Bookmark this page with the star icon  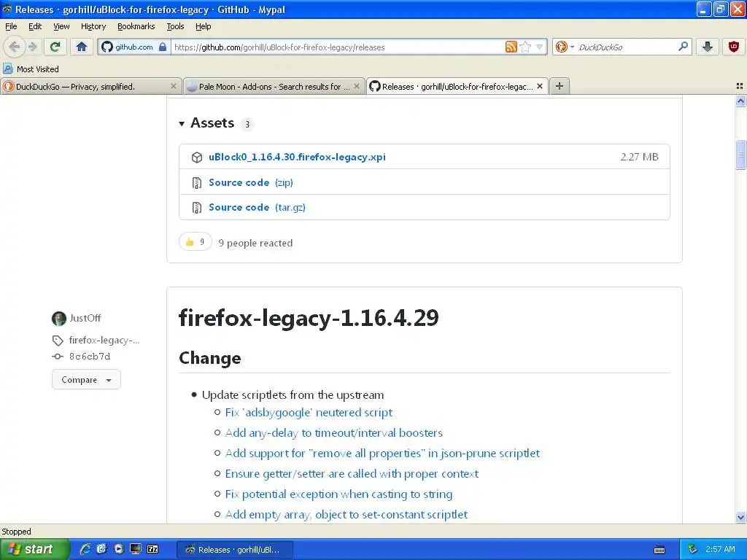tap(525, 47)
